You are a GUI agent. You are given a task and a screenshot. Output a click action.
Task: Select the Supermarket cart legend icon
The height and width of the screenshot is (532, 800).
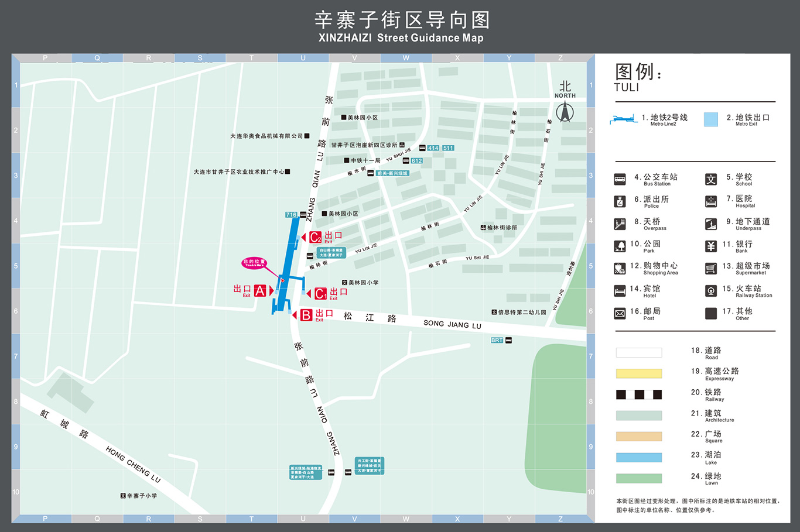710,269
